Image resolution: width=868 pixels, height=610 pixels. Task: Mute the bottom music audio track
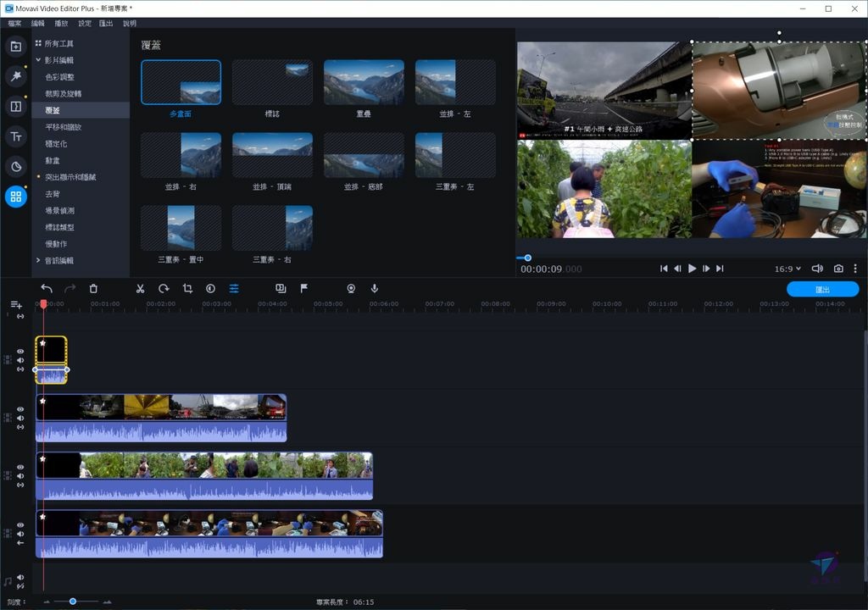point(20,577)
